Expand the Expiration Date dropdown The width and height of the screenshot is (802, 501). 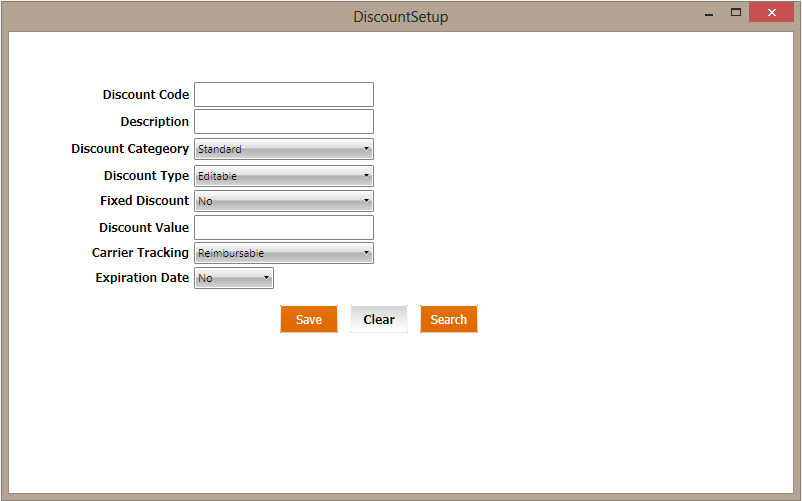[x=234, y=278]
